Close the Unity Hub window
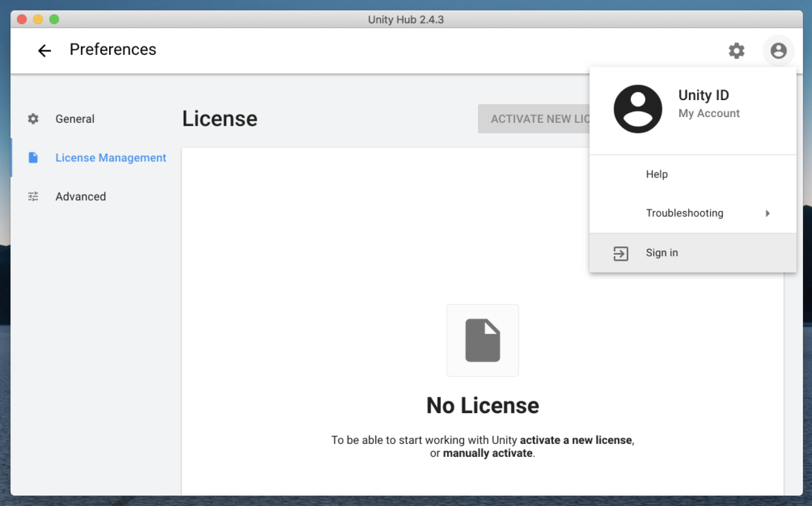This screenshot has height=506, width=812. (22, 20)
